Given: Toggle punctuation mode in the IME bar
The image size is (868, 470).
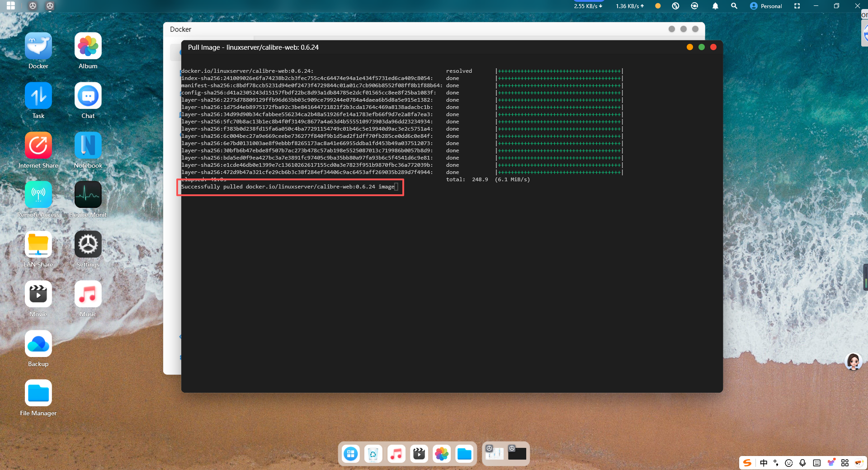Looking at the screenshot, I should [776, 463].
